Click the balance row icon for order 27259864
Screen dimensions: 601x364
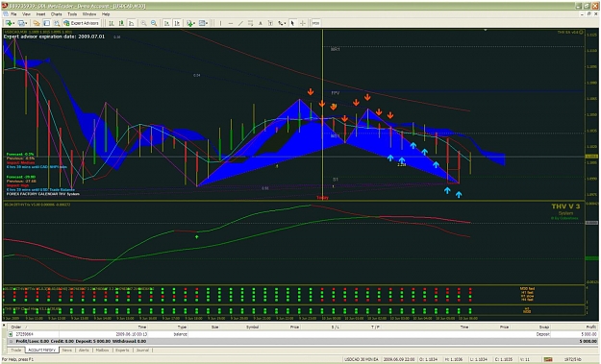point(11,334)
